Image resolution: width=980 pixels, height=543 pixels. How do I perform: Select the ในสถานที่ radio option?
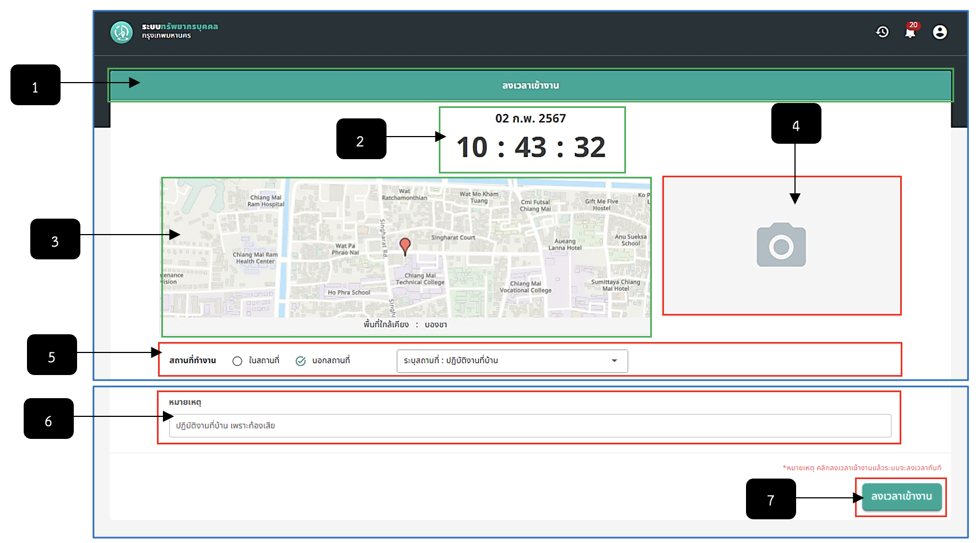point(237,361)
